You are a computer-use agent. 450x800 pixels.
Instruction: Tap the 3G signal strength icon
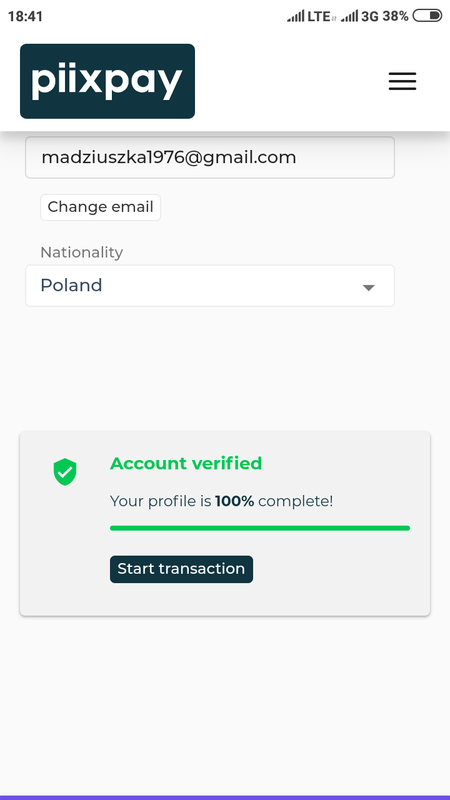pos(349,16)
